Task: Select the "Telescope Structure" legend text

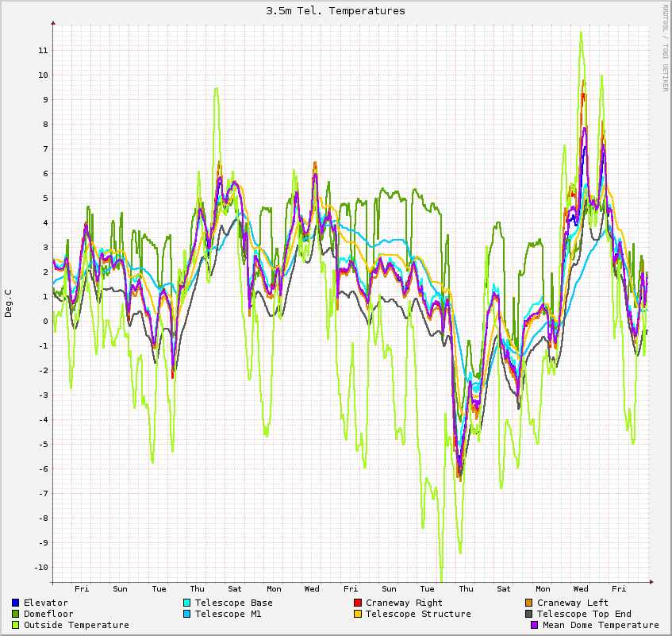Action: tap(418, 615)
